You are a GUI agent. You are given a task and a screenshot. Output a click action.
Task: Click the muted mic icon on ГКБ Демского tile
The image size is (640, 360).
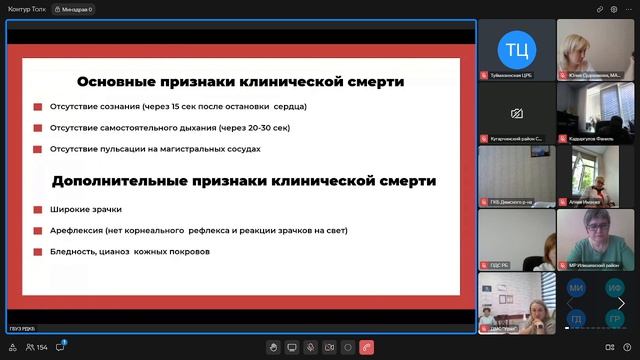[484, 202]
